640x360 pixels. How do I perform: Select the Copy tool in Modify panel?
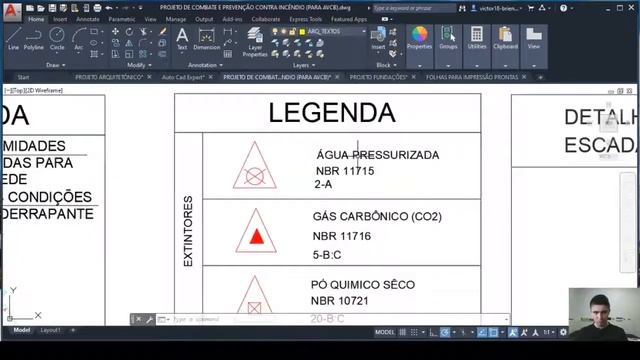[x=116, y=42]
